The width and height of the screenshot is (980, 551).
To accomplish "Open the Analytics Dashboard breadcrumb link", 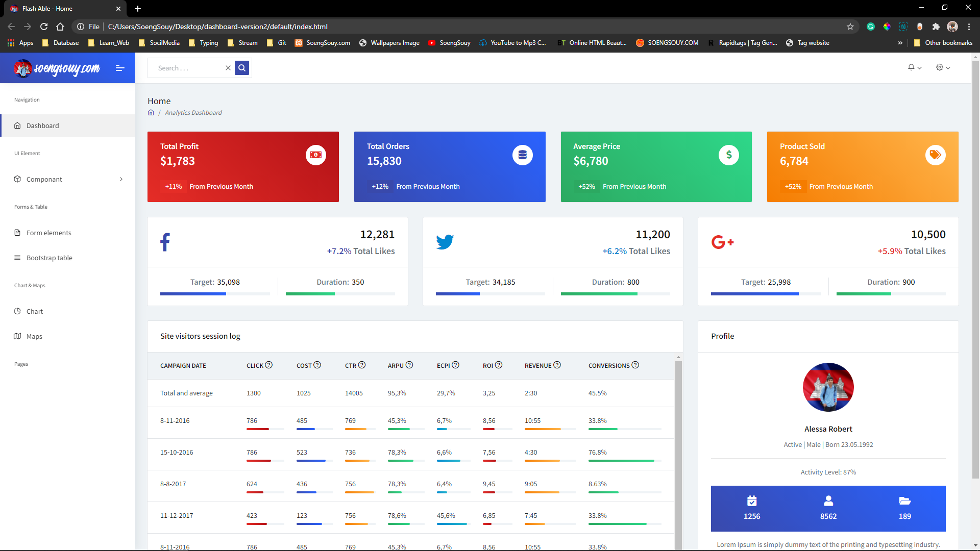I will pyautogui.click(x=193, y=112).
